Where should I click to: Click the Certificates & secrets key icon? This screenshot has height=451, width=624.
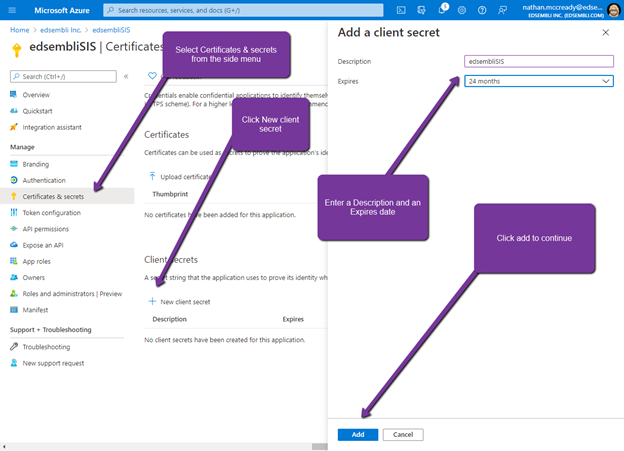point(14,196)
